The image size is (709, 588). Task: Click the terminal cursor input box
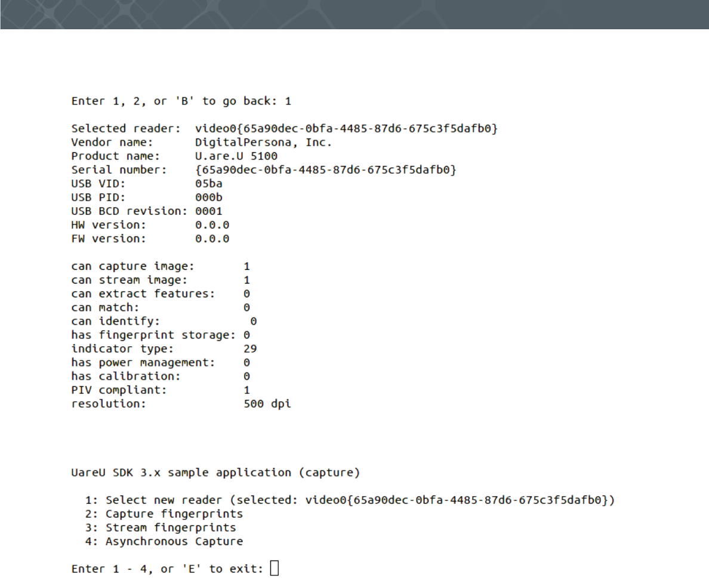(275, 568)
